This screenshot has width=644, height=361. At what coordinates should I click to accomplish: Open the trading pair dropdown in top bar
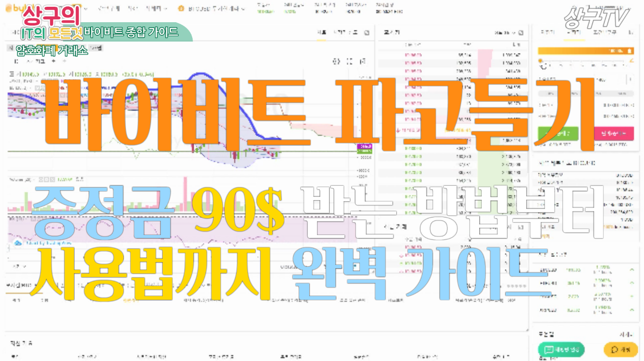pos(212,9)
